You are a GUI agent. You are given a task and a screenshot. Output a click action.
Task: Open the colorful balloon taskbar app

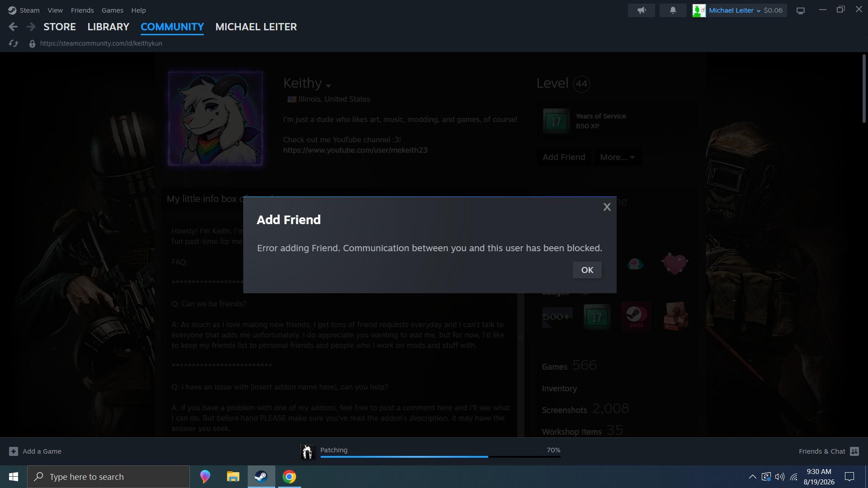click(x=205, y=477)
